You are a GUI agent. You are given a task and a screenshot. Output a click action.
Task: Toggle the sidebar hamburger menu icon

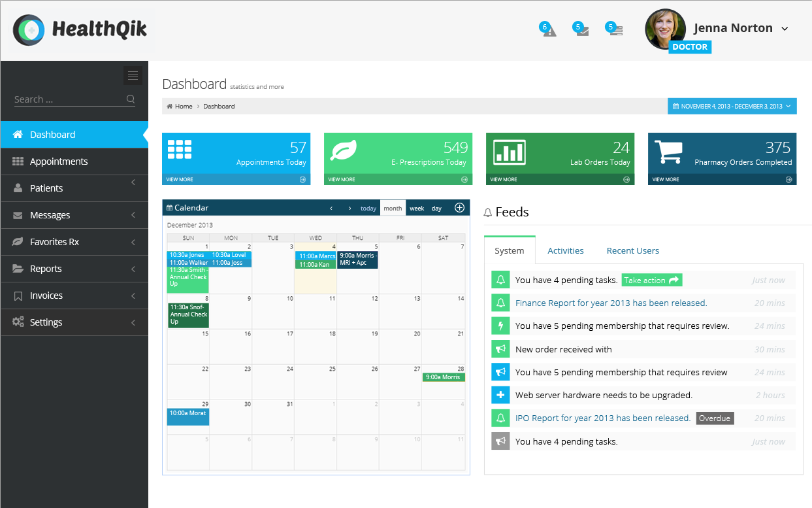point(133,76)
